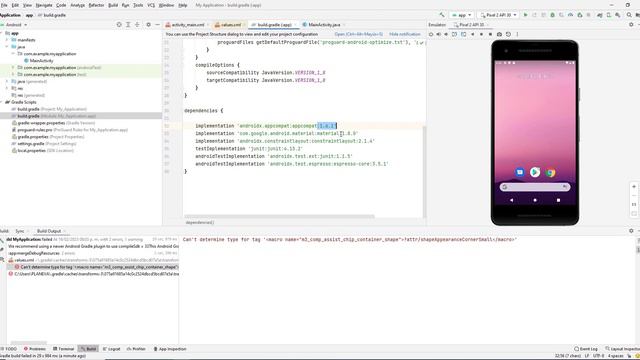Screen dimensions: 640x360
Task: Take emulator screenshot with camera icon
Action: click(x=499, y=34)
